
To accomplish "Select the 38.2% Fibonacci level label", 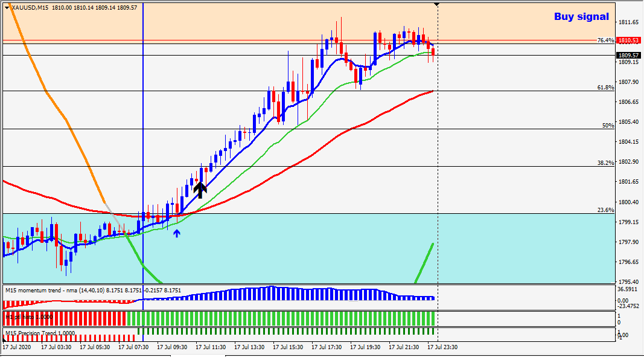I will 605,163.
